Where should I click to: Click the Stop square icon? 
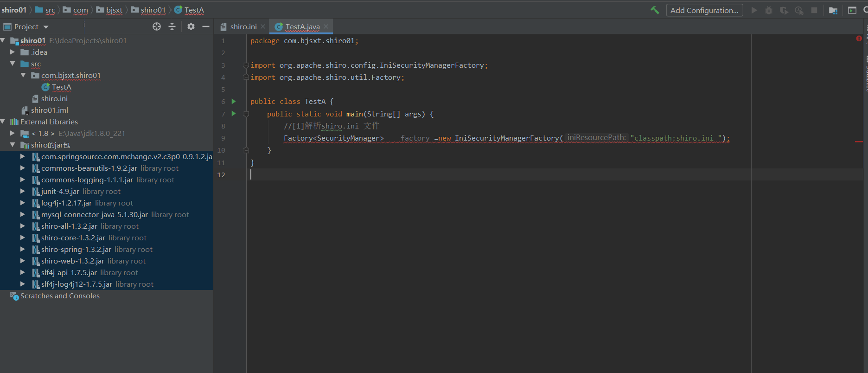tap(814, 10)
